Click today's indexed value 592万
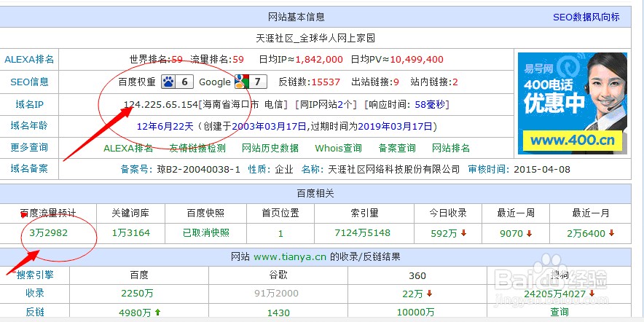644x322 pixels. click(x=444, y=234)
